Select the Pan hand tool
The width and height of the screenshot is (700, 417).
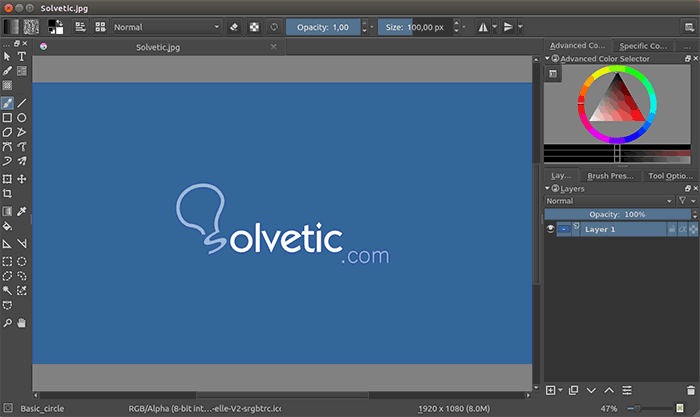click(x=21, y=323)
